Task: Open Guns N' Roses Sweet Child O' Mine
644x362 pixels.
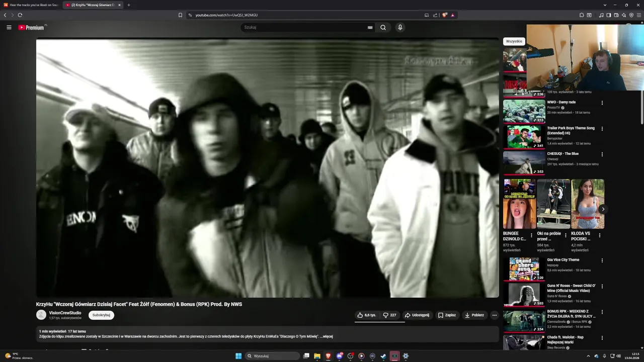Action: [x=524, y=295]
